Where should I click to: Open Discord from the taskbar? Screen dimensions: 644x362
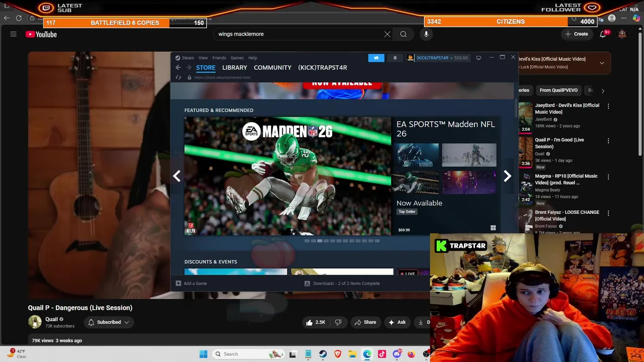(396, 354)
